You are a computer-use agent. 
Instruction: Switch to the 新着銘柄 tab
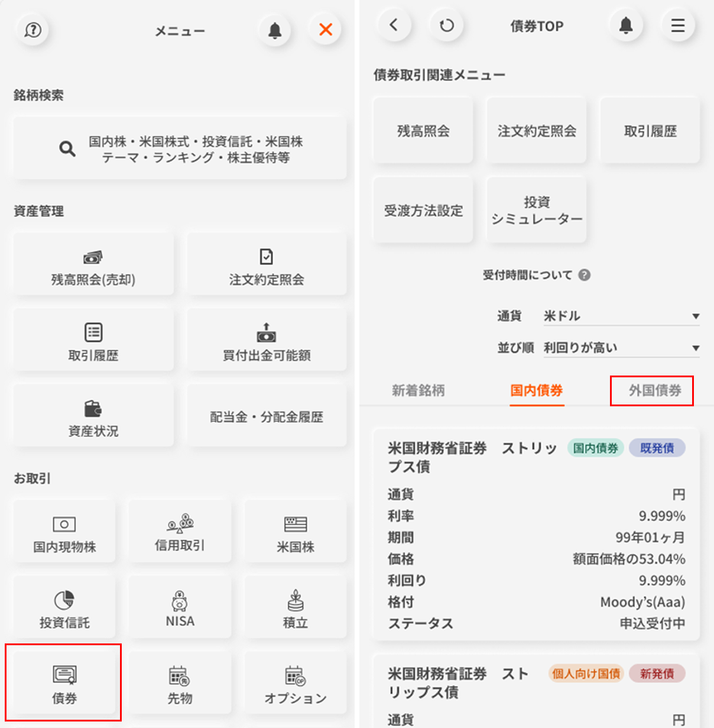(418, 390)
